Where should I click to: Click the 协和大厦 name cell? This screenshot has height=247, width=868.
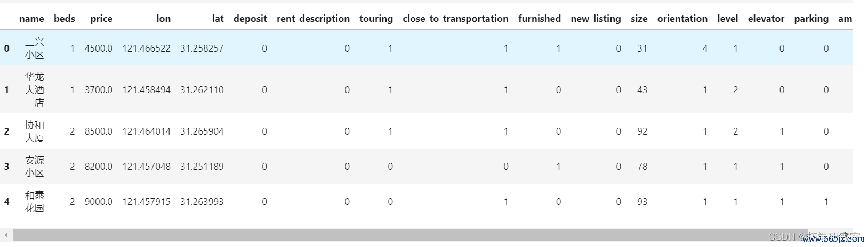pyautogui.click(x=34, y=131)
